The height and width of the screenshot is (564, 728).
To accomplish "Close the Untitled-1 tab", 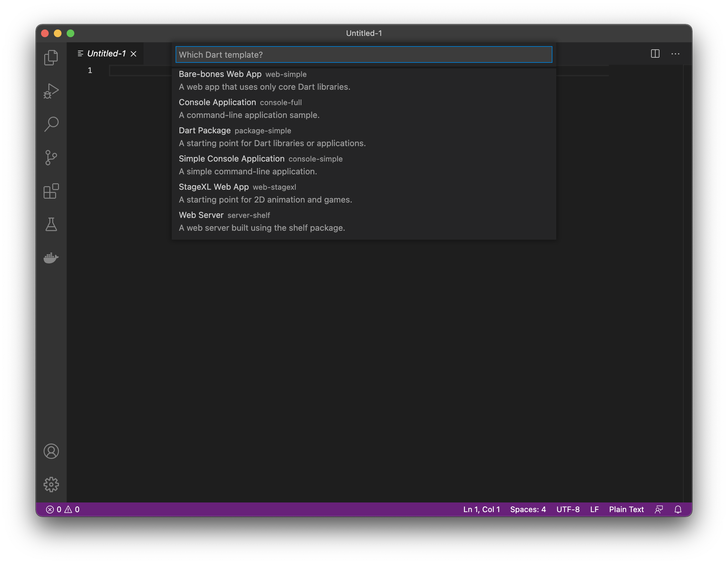I will coord(133,54).
